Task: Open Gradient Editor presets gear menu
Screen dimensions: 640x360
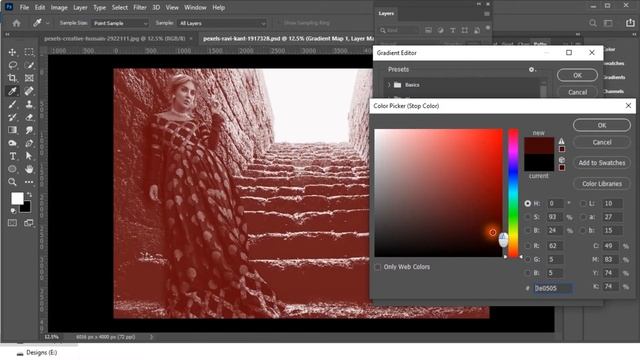Action: (532, 69)
